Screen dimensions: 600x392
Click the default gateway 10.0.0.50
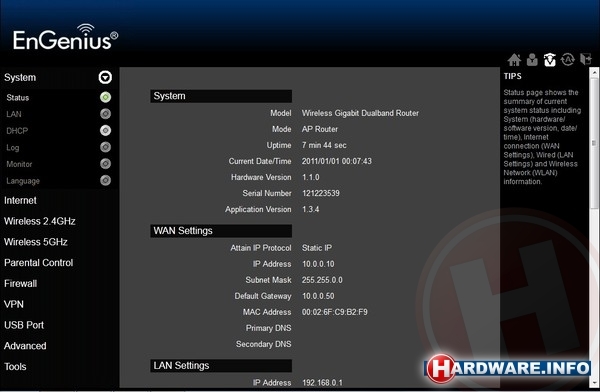(318, 296)
